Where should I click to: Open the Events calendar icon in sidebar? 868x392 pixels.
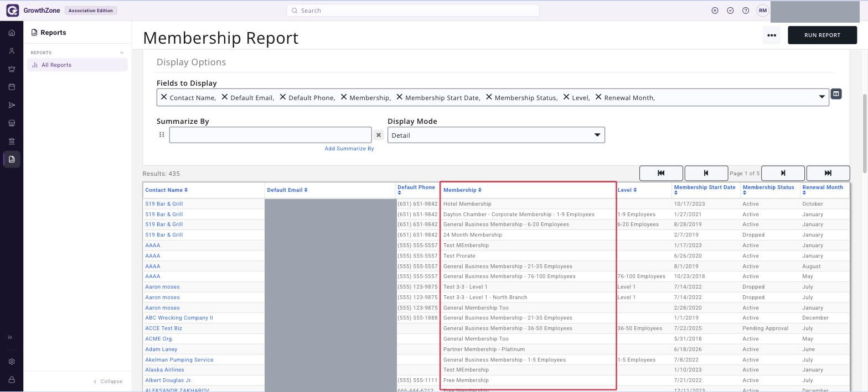[x=12, y=87]
